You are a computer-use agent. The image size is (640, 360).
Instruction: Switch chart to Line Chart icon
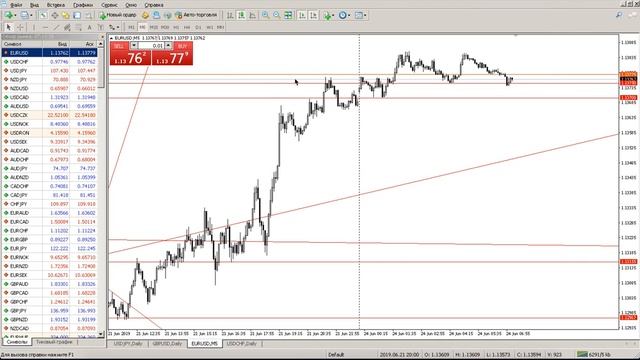tap(253, 16)
